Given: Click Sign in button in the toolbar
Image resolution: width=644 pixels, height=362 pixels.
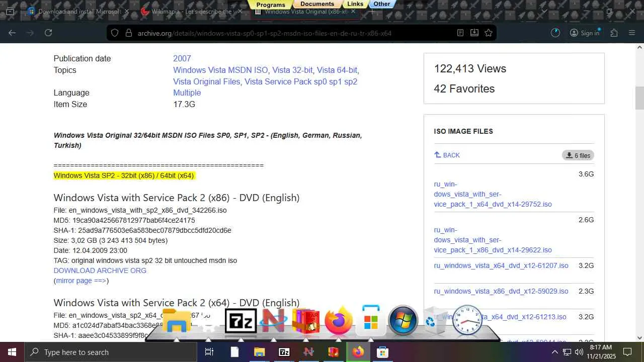Looking at the screenshot, I should (x=585, y=33).
